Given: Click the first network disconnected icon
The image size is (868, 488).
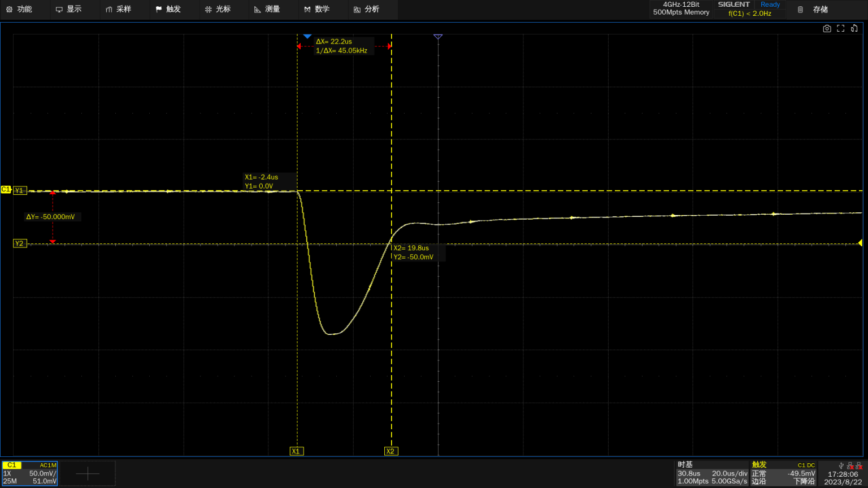Looking at the screenshot, I should point(850,465).
